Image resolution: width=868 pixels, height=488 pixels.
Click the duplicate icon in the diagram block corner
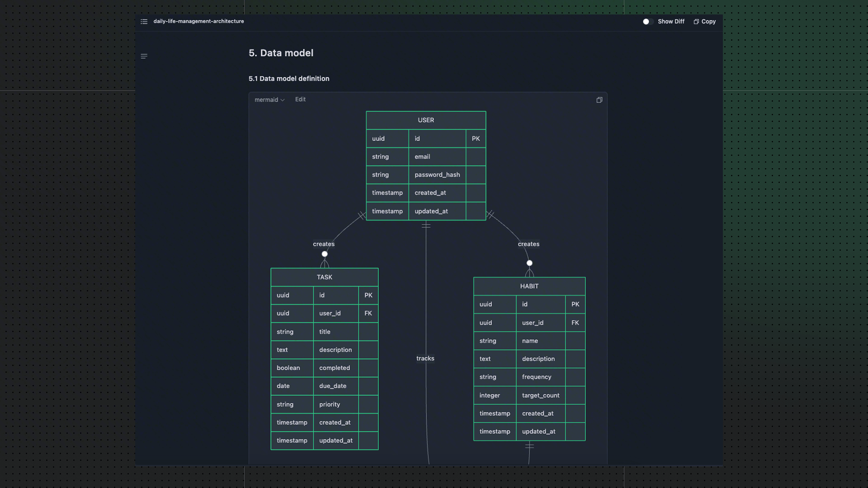[599, 100]
